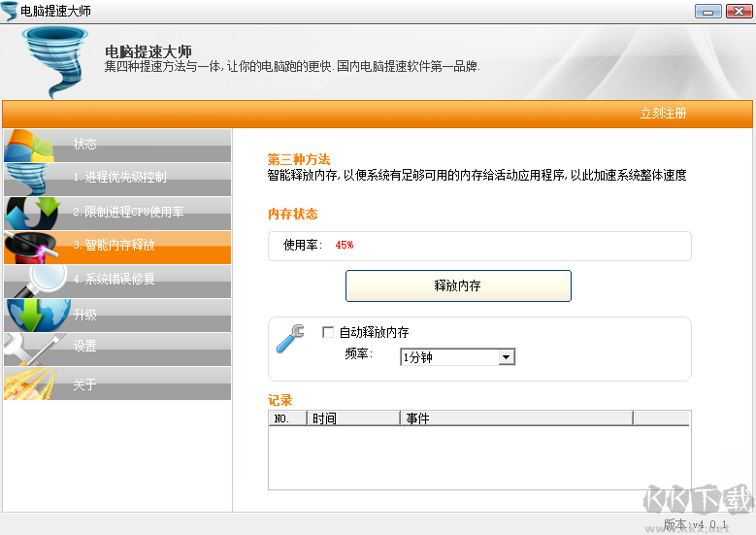Click the Windows flag icon beside 状态
The height and width of the screenshot is (535, 756).
(29, 146)
